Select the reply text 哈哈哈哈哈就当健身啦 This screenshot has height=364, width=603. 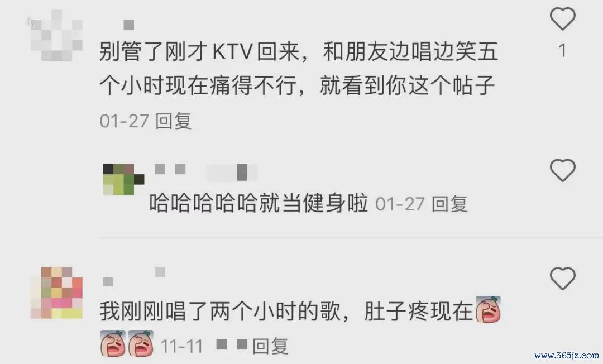pos(259,203)
